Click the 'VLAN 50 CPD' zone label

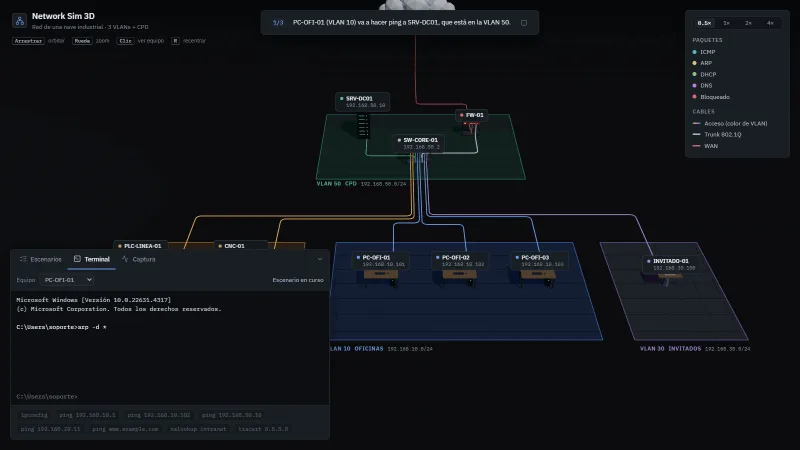point(336,184)
